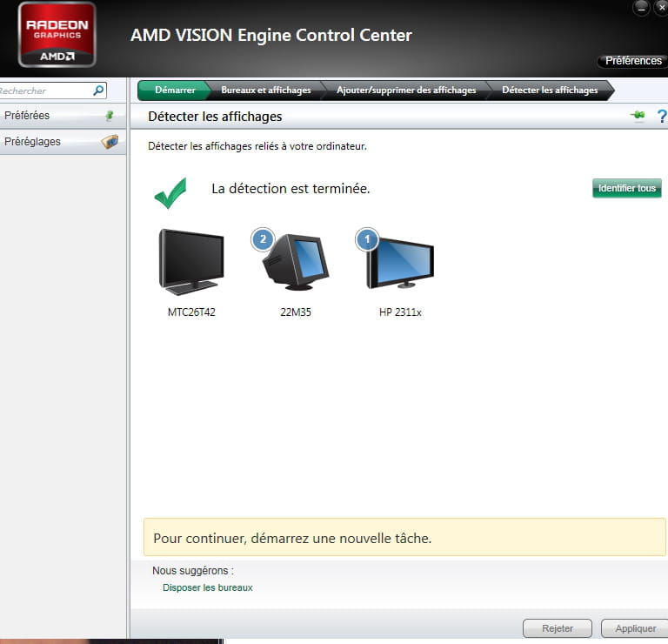This screenshot has height=644, width=668.
Task: Click the green detection complete checkmark
Action: click(170, 193)
